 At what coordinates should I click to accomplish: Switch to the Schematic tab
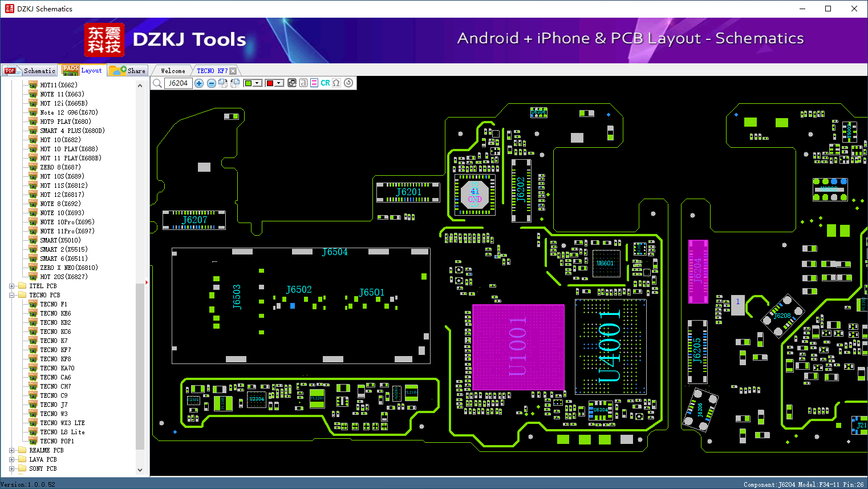[30, 71]
